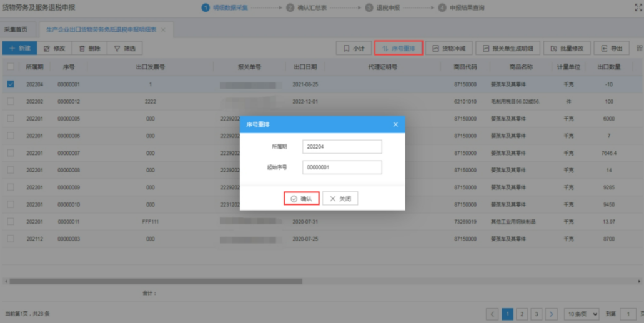
Task: Toggle fullscreen icon at top right
Action: [x=638, y=7]
